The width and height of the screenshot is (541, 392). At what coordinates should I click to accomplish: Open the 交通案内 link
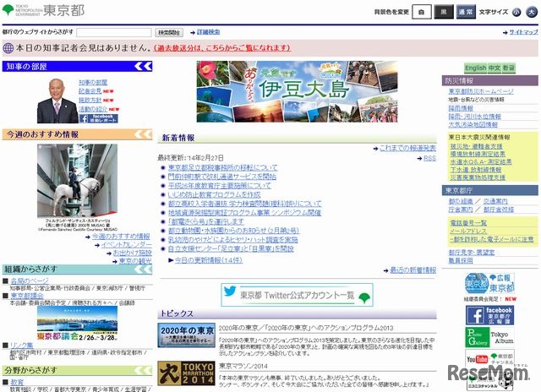point(495,201)
